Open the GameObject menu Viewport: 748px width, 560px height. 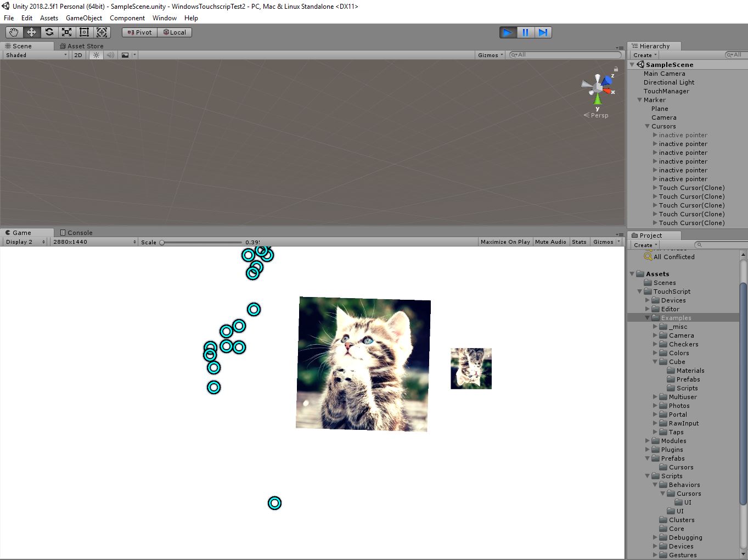point(83,18)
